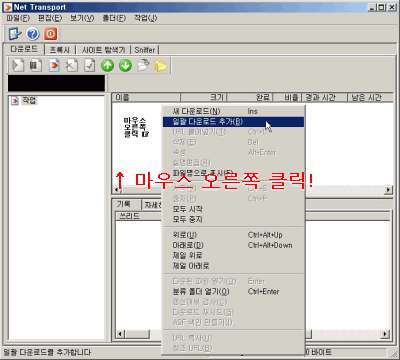Click the greyed URL 복사(U) entry
Viewport: 400px width, 360px height.
(x=233, y=338)
